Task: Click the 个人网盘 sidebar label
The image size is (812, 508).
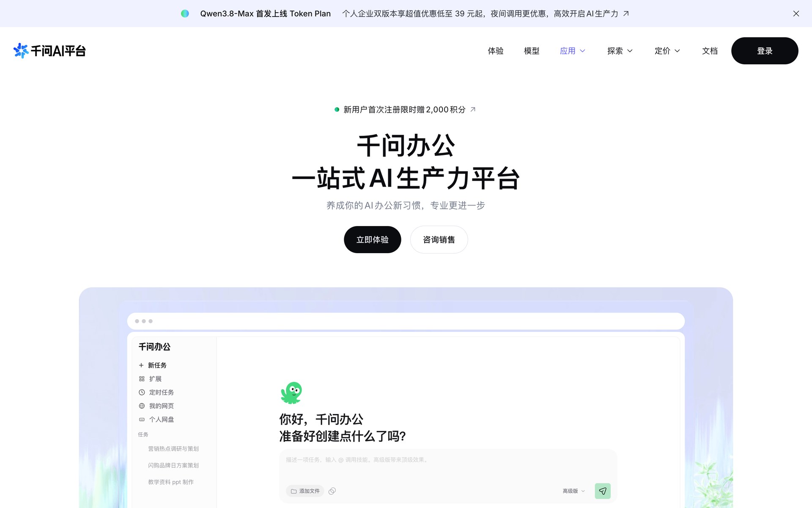Action: [162, 420]
